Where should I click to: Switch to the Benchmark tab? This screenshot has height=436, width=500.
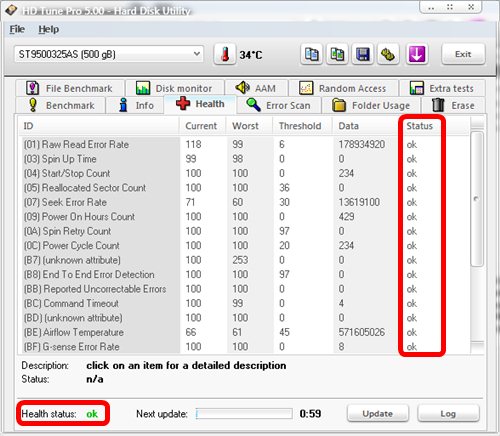point(61,105)
